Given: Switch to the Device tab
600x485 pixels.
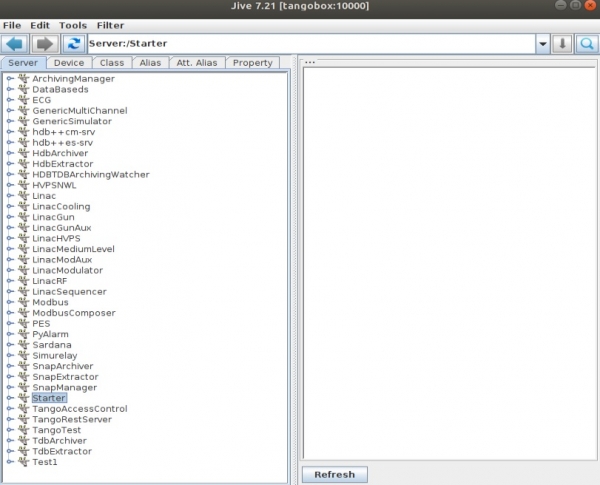Looking at the screenshot, I should point(69,63).
